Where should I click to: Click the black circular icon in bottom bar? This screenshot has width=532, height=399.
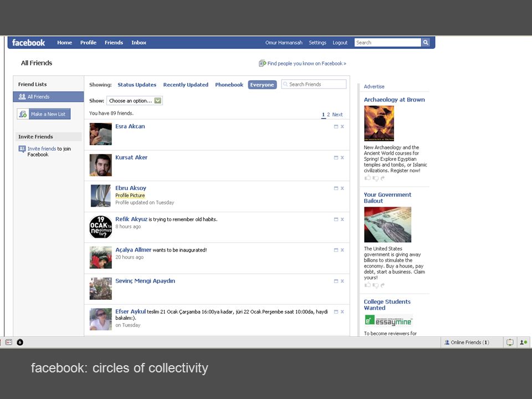point(20,342)
